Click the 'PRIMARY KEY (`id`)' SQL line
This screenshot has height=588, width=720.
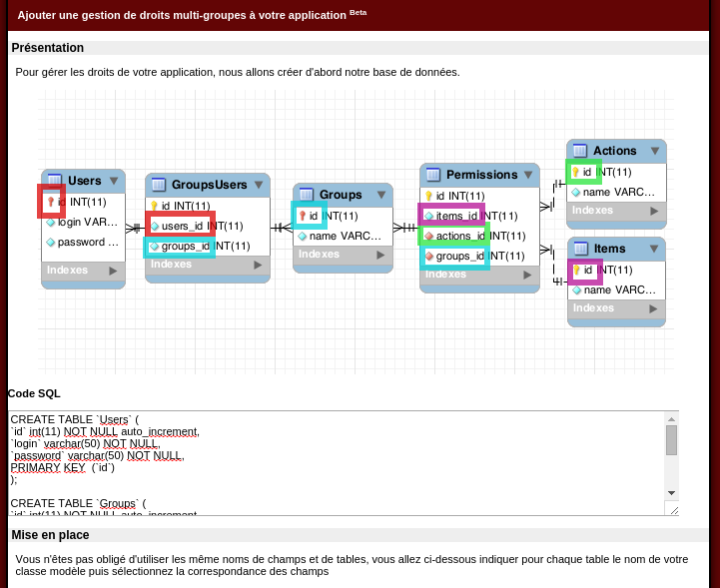(63, 467)
